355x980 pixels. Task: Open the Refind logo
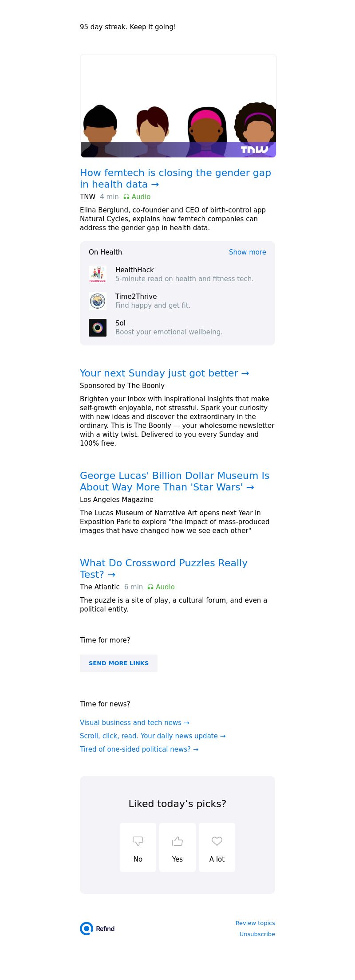(x=98, y=928)
